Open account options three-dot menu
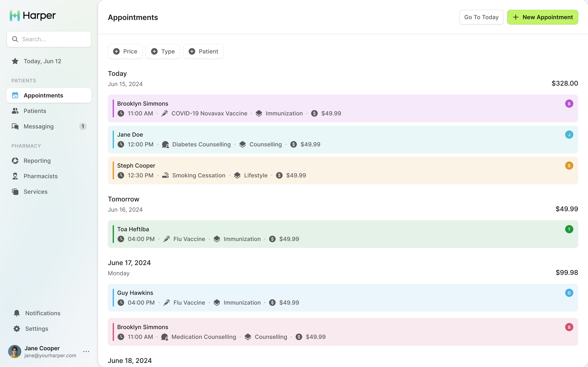588x367 pixels. coord(86,352)
